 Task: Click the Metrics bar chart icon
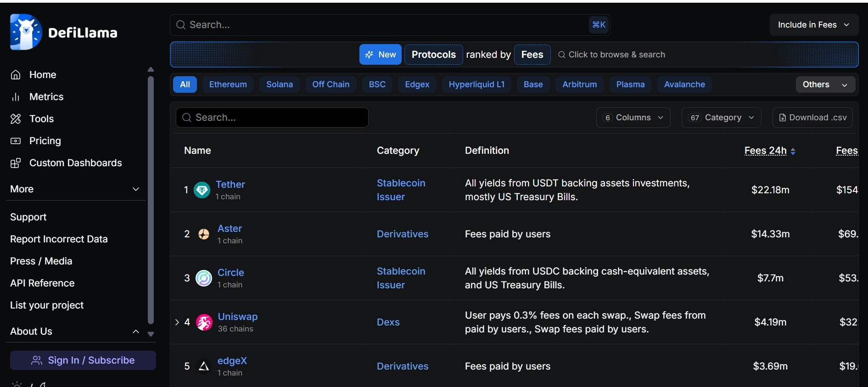point(16,97)
